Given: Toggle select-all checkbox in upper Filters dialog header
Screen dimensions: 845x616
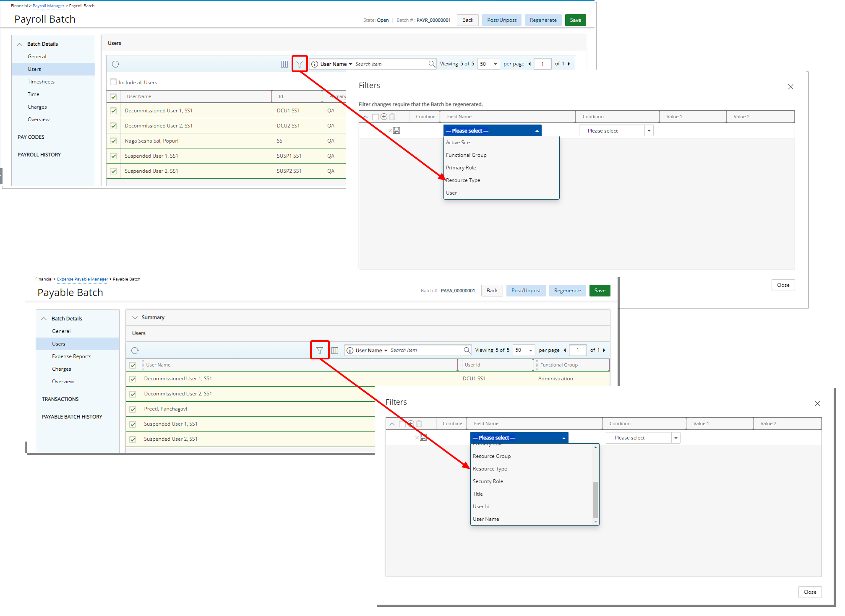Looking at the screenshot, I should [376, 117].
